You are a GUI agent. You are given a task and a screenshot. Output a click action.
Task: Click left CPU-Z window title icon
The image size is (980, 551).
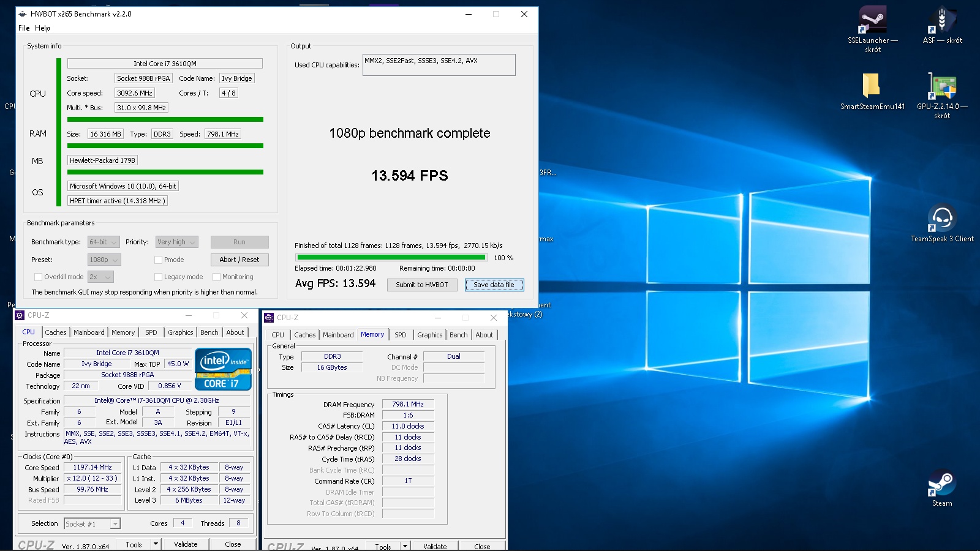tap(20, 315)
